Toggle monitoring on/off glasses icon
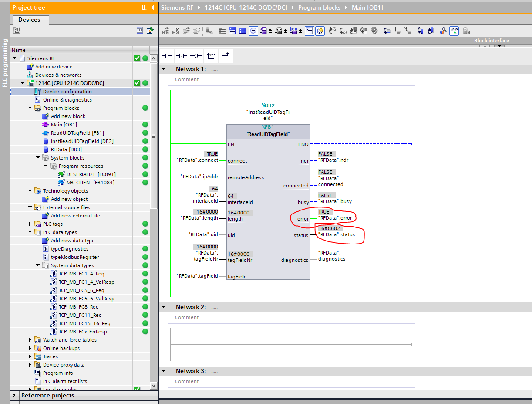 [x=454, y=31]
